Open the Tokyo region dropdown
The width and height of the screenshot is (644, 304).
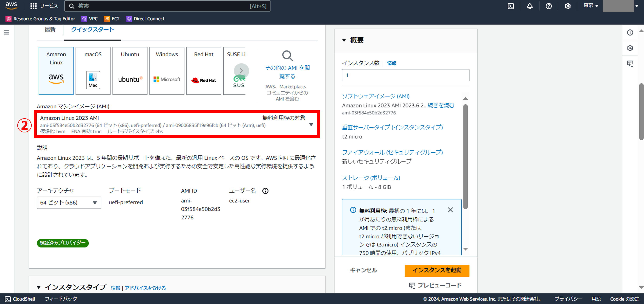pos(591,5)
